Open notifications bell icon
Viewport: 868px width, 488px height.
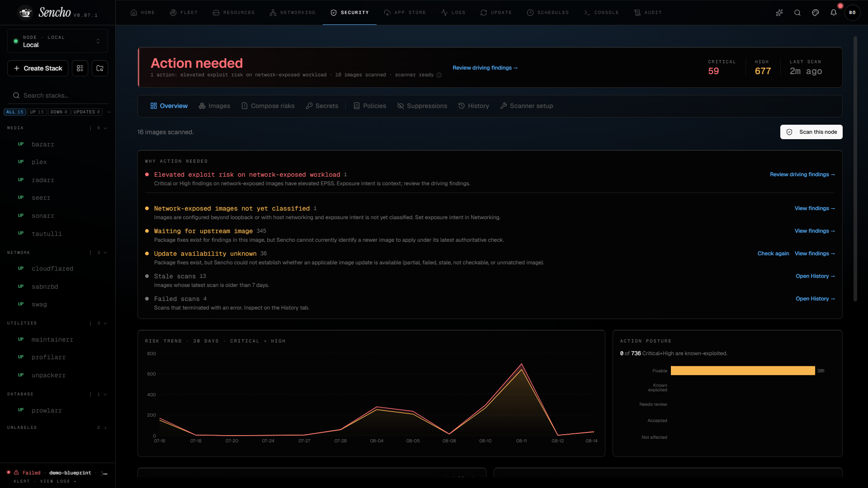pos(834,13)
